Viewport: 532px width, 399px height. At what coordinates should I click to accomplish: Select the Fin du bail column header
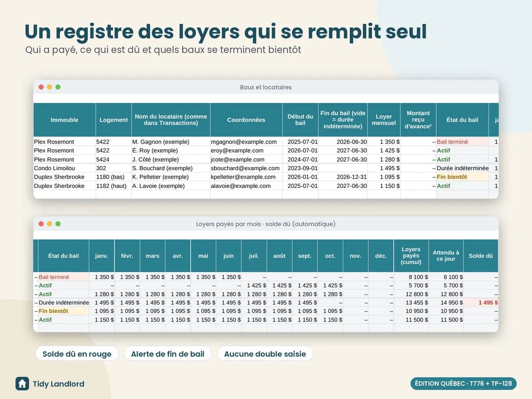343,120
